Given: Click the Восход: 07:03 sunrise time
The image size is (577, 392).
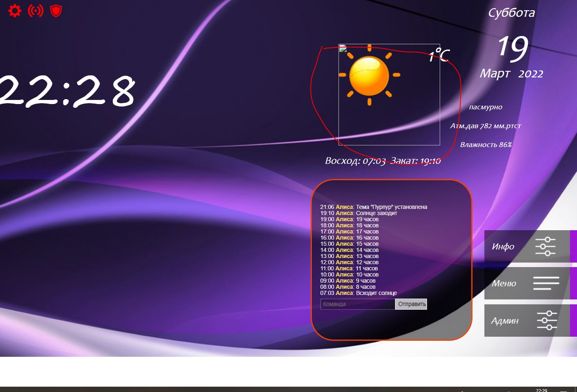Looking at the screenshot, I should click(x=355, y=161).
